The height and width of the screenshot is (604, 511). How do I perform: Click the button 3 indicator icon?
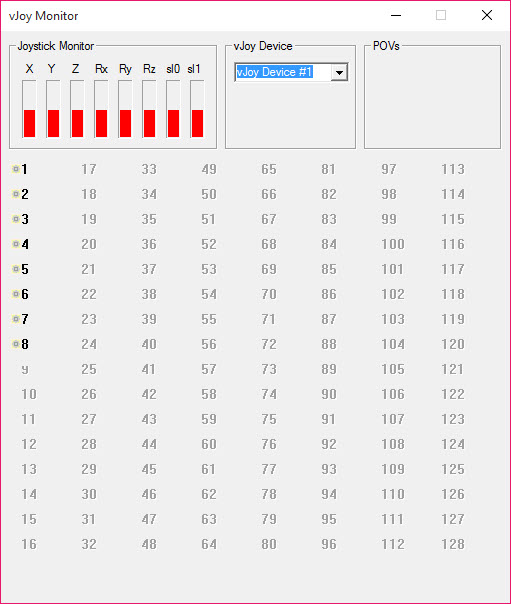point(16,219)
